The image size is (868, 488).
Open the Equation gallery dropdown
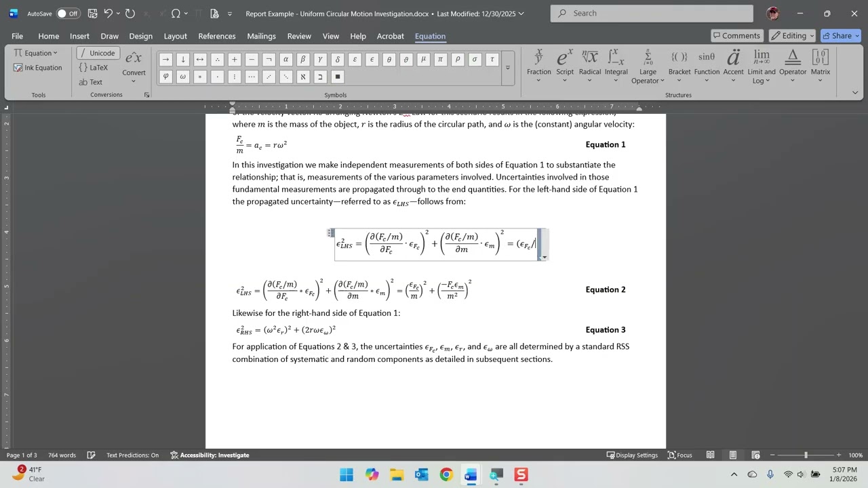click(36, 53)
